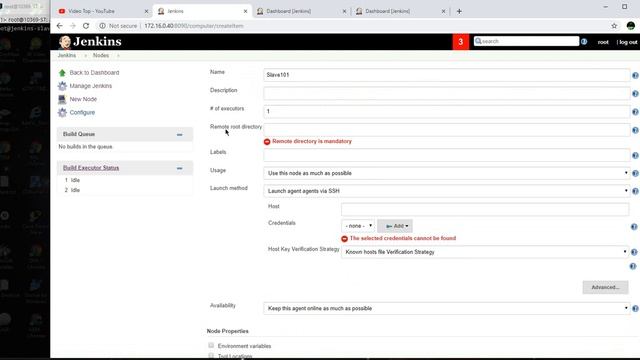This screenshot has height=360, width=640.
Task: Click "No builds in the queue" text
Action: click(85, 147)
